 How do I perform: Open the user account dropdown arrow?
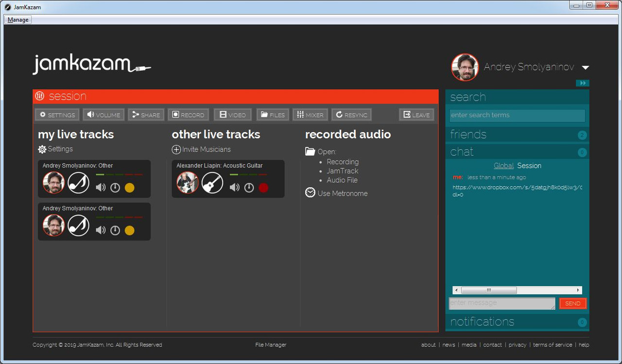click(585, 68)
